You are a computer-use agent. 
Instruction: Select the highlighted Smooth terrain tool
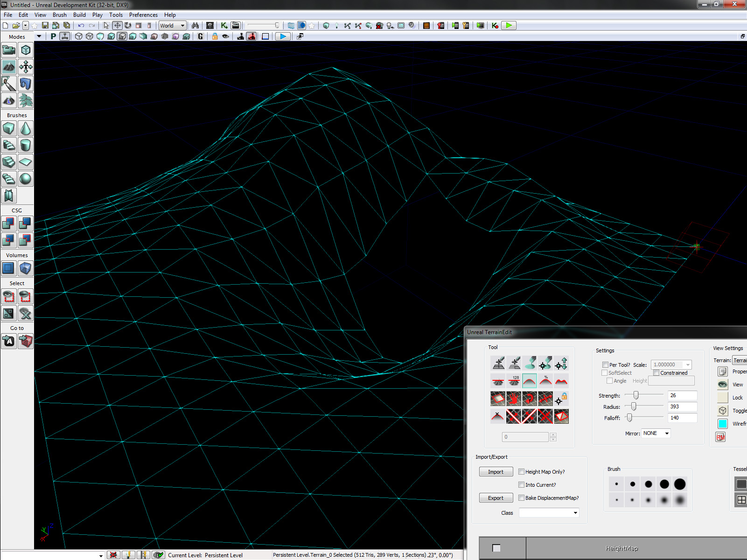click(x=530, y=380)
